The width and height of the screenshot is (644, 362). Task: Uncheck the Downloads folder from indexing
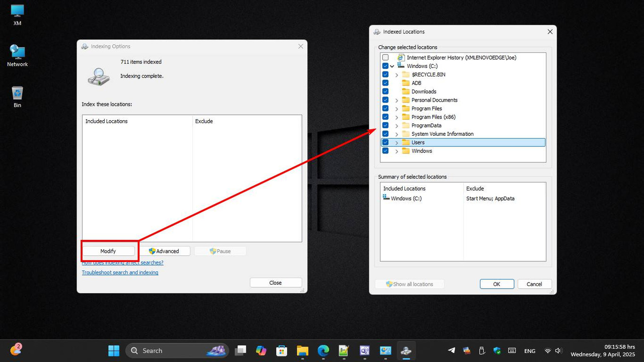click(x=385, y=91)
